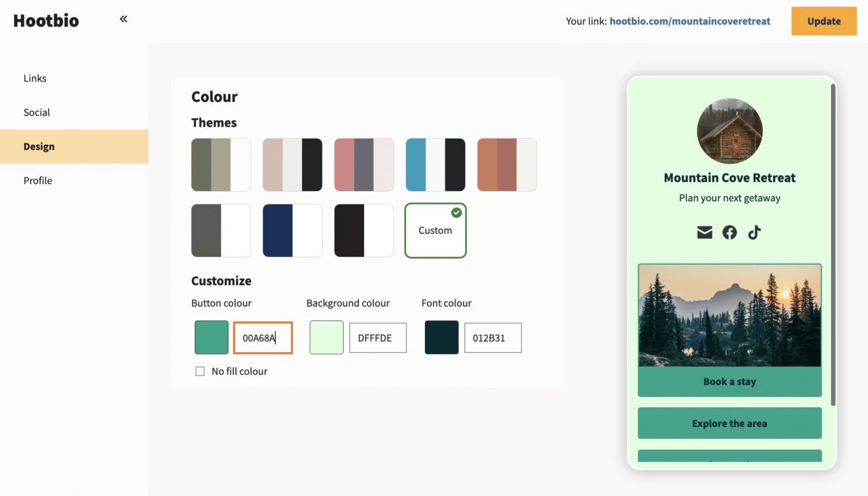This screenshot has width=868, height=496.
Task: Go to the Social section
Action: pos(36,112)
